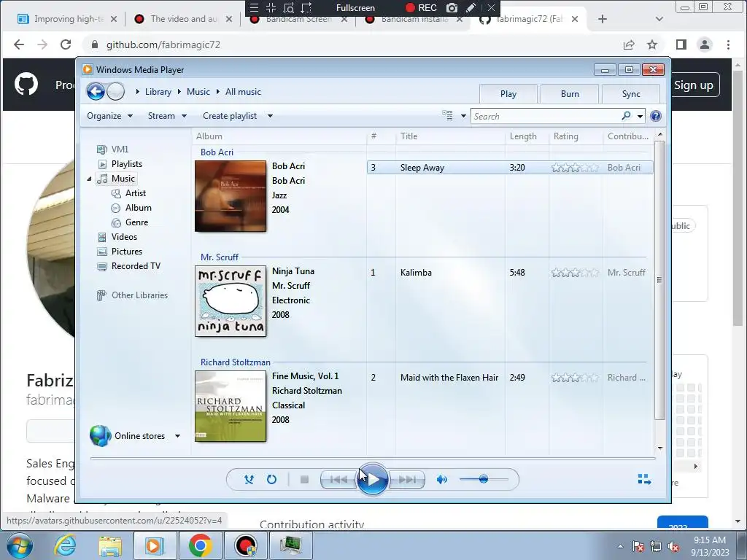The image size is (747, 560).
Task: Skip to the next track
Action: click(x=406, y=480)
